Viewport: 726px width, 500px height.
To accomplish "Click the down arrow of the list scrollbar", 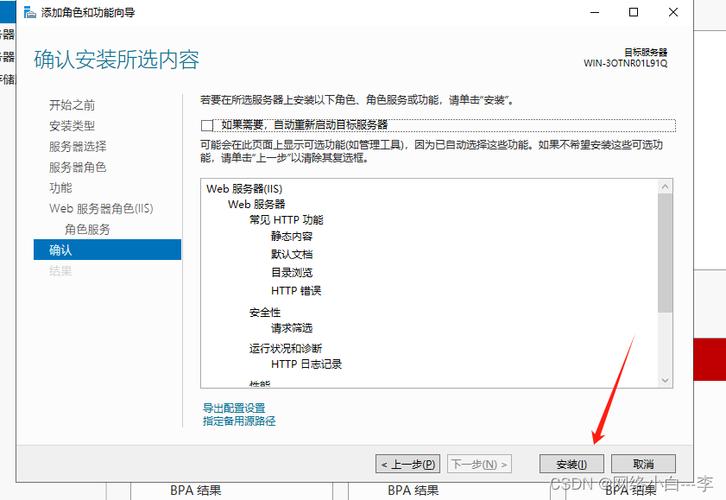I will 665,381.
